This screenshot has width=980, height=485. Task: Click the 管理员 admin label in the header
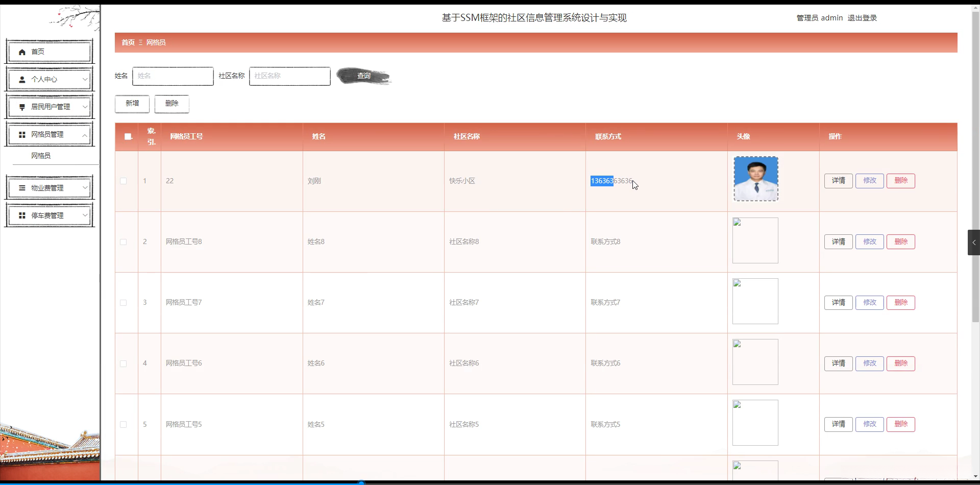(x=820, y=18)
